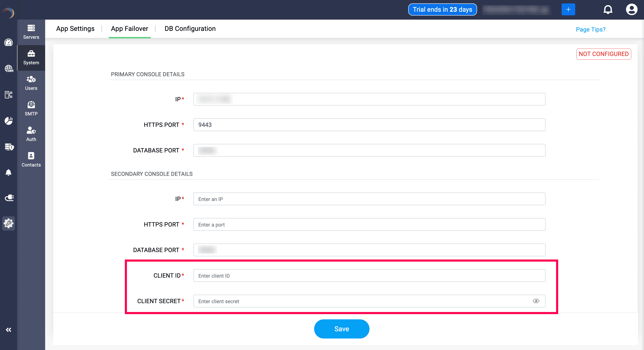644x350 pixels.
Task: Click the secondary HTTPS port field
Action: [369, 225]
